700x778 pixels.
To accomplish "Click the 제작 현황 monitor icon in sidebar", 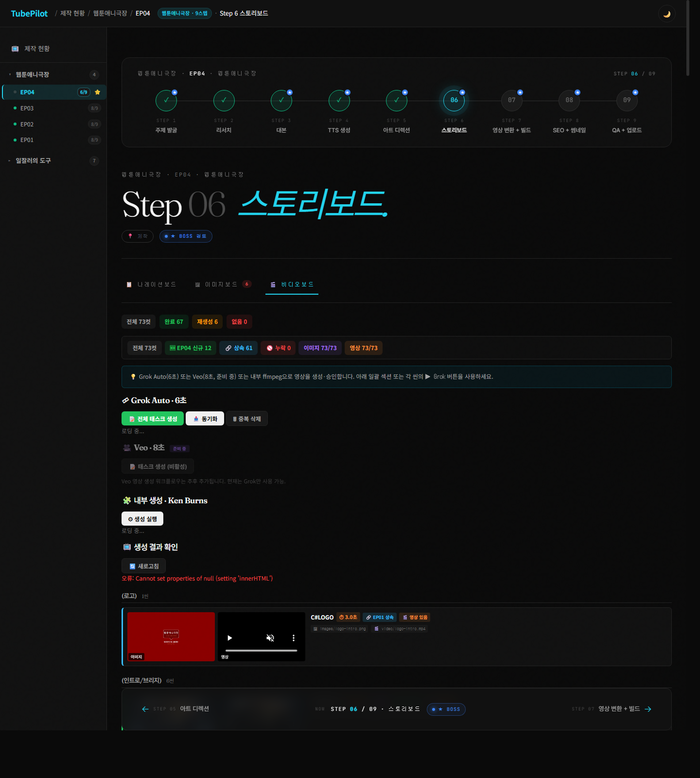I will [15, 49].
